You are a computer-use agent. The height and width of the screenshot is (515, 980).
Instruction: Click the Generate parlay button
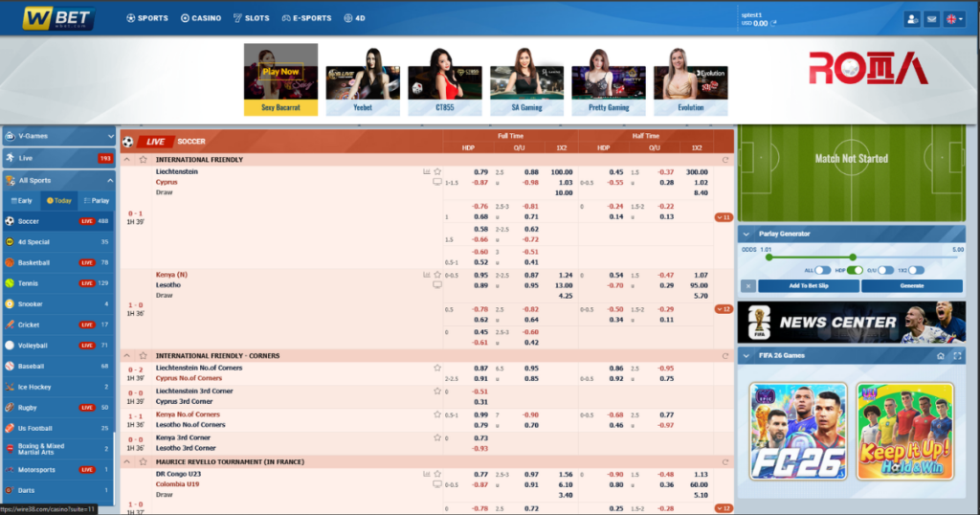[912, 285]
